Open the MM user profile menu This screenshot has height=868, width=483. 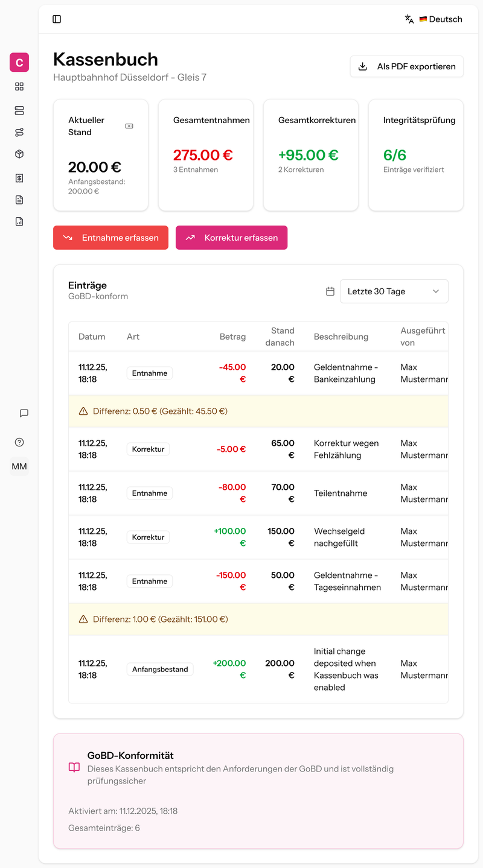(19, 466)
